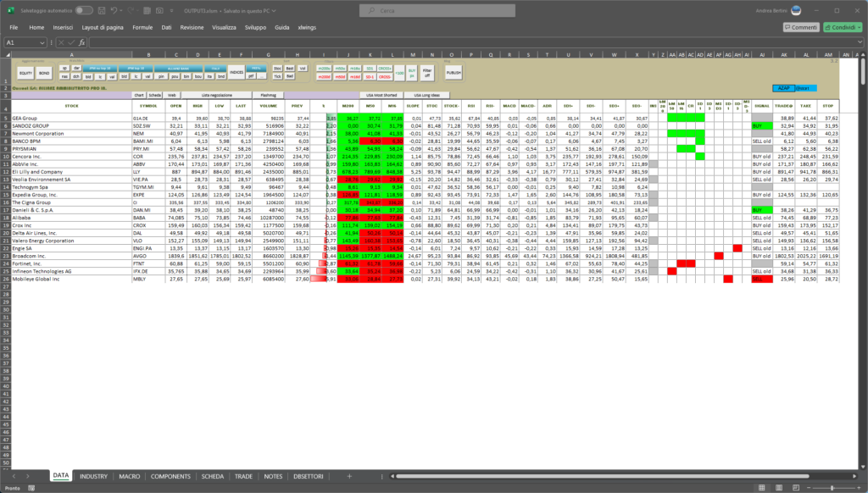This screenshot has width=868, height=493.
Task: Click the cancel X icon in formula bar
Action: pos(61,42)
